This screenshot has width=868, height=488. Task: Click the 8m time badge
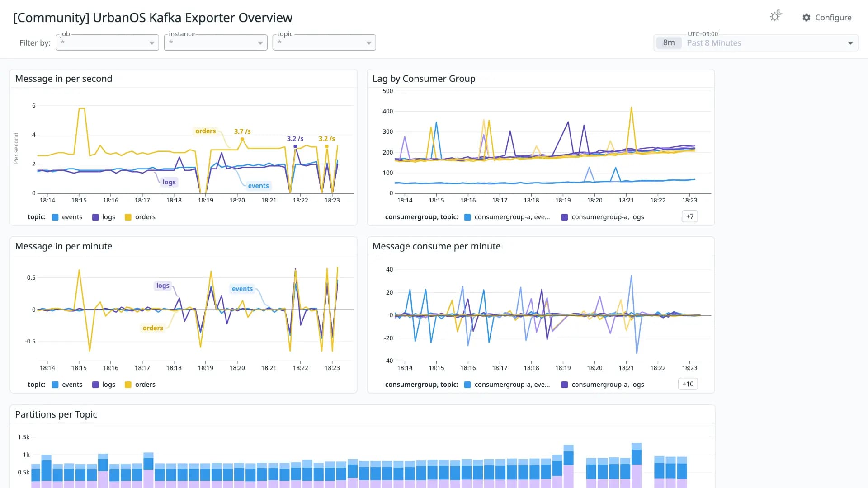(x=669, y=43)
